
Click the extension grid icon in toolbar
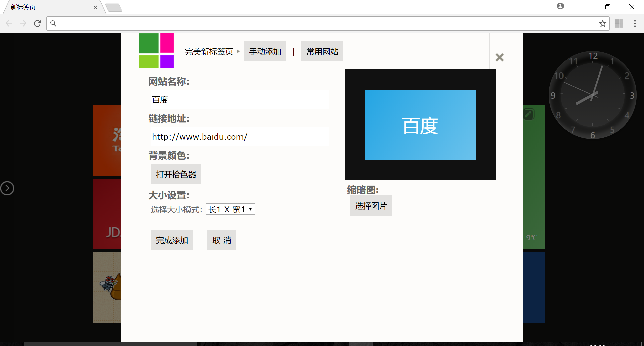pos(619,23)
